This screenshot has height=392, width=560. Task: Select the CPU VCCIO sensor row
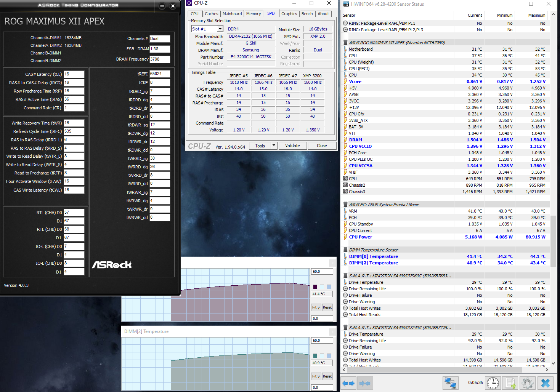[x=446, y=146]
